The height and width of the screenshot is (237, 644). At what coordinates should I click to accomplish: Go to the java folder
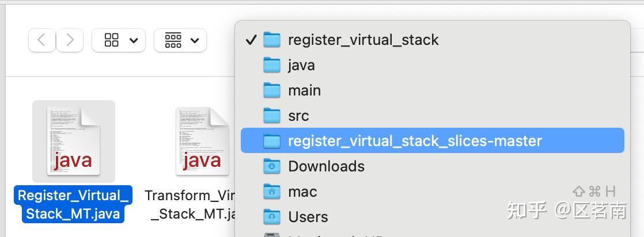pyautogui.click(x=301, y=65)
